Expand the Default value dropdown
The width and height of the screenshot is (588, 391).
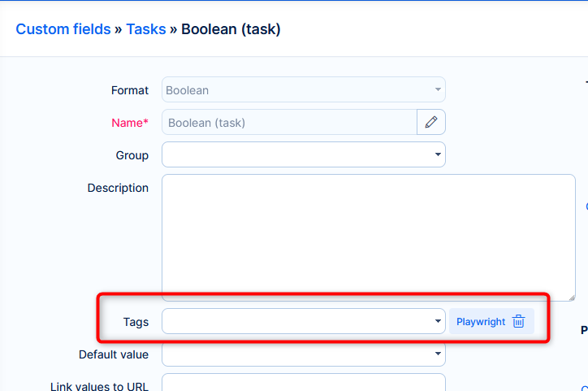pyautogui.click(x=303, y=354)
